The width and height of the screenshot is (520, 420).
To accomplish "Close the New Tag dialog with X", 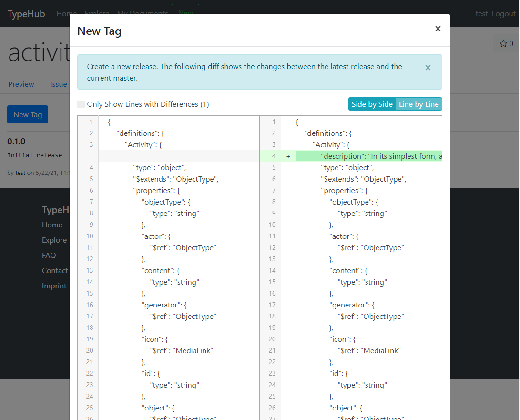I will point(438,29).
